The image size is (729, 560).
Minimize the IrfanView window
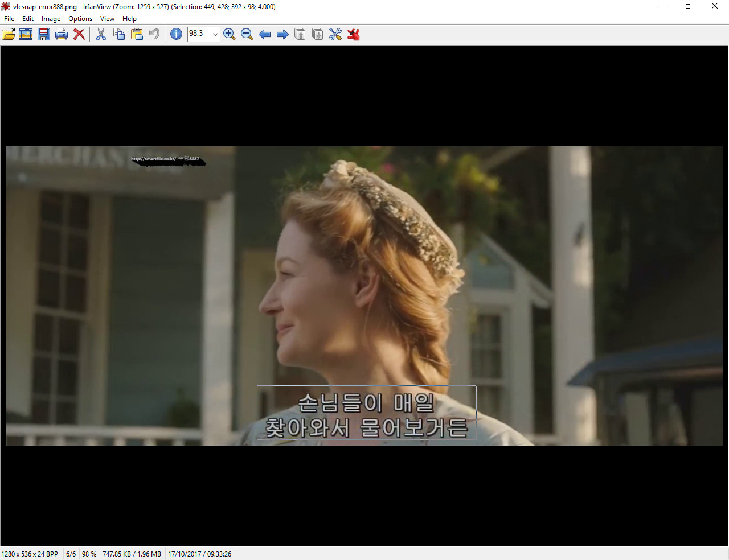663,6
